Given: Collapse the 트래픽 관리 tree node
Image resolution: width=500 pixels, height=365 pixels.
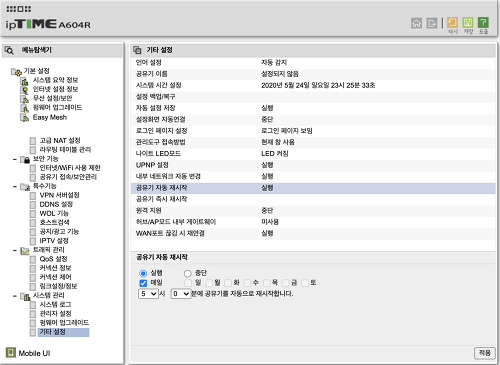Looking at the screenshot, I should click(15, 251).
